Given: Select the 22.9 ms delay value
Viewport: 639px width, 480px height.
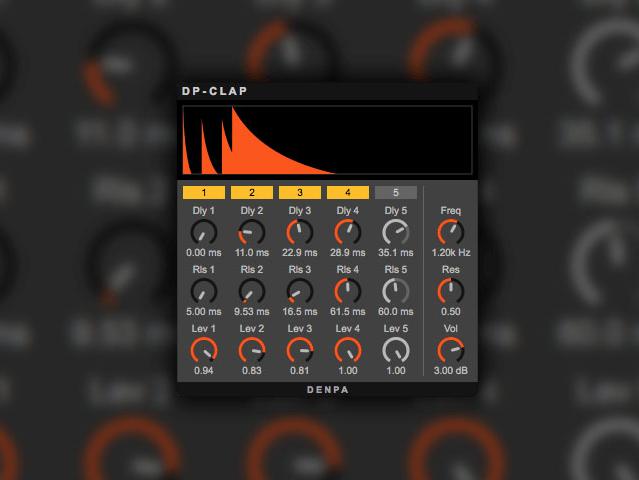Looking at the screenshot, I should coord(300,253).
